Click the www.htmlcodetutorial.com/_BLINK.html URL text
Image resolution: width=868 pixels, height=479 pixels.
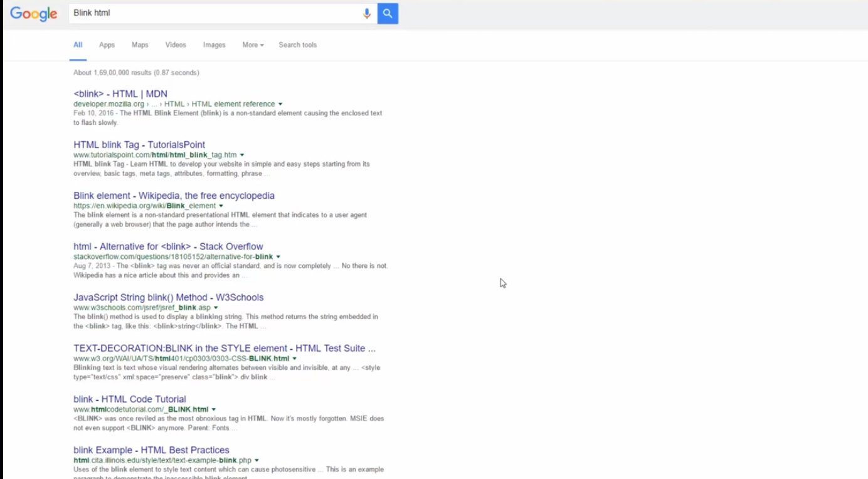pyautogui.click(x=140, y=409)
